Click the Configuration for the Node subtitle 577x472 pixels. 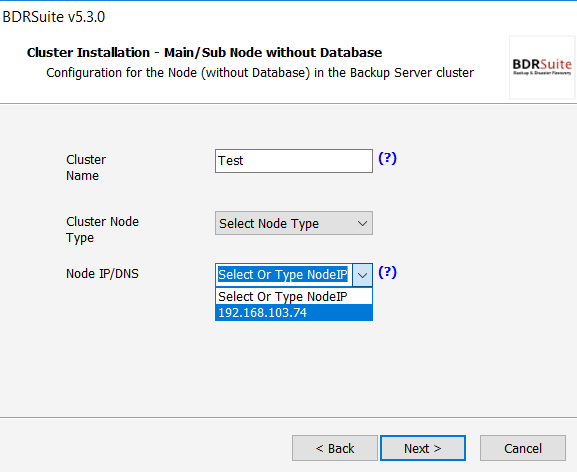coord(260,73)
